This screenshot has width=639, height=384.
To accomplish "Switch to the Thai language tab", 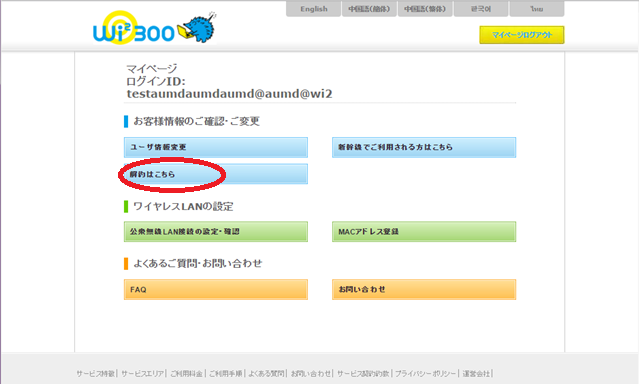I will pyautogui.click(x=537, y=9).
